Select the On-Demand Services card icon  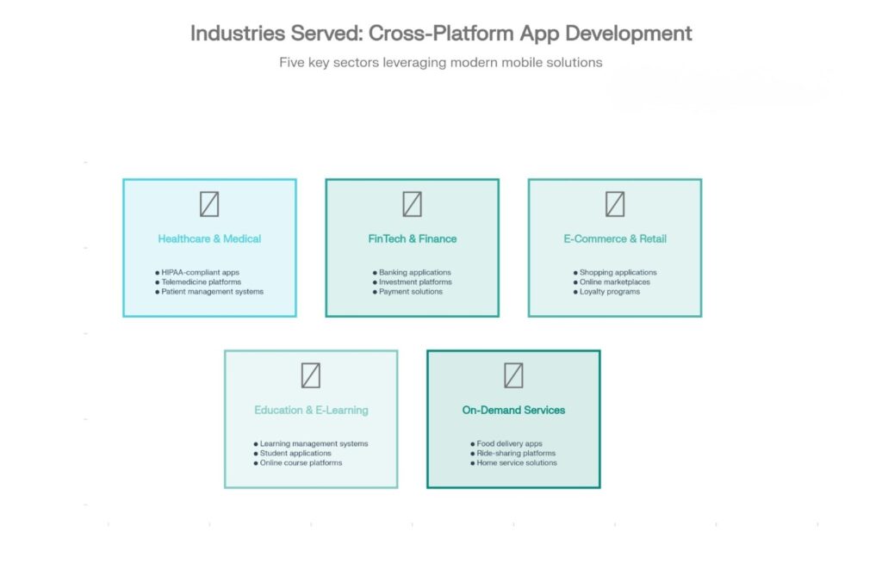pos(513,375)
